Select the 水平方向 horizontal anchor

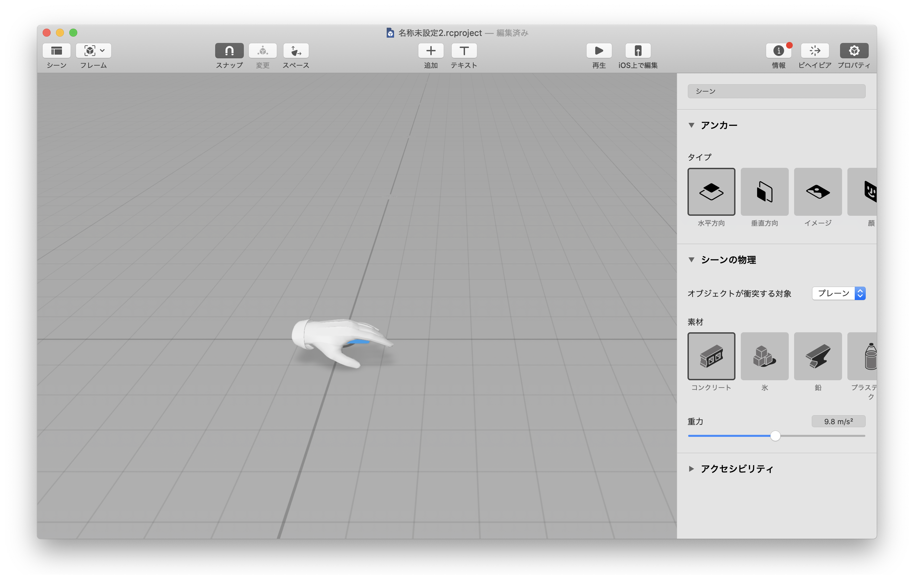(711, 192)
